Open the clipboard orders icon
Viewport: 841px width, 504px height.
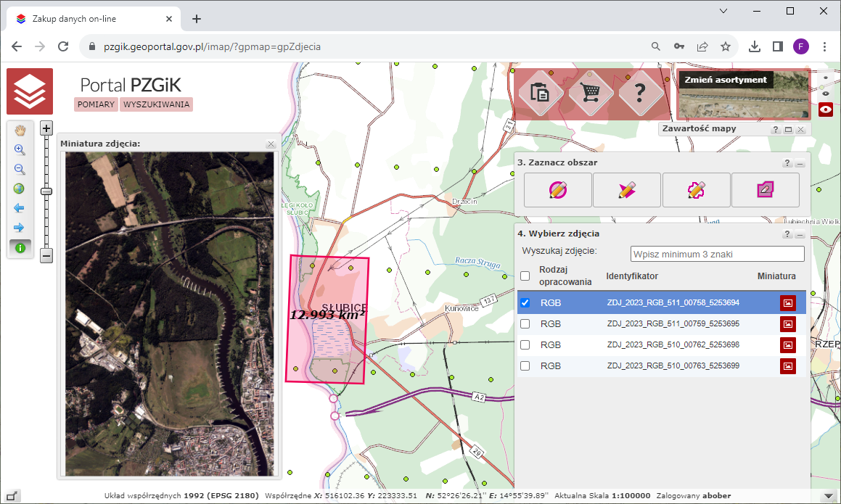pyautogui.click(x=541, y=92)
